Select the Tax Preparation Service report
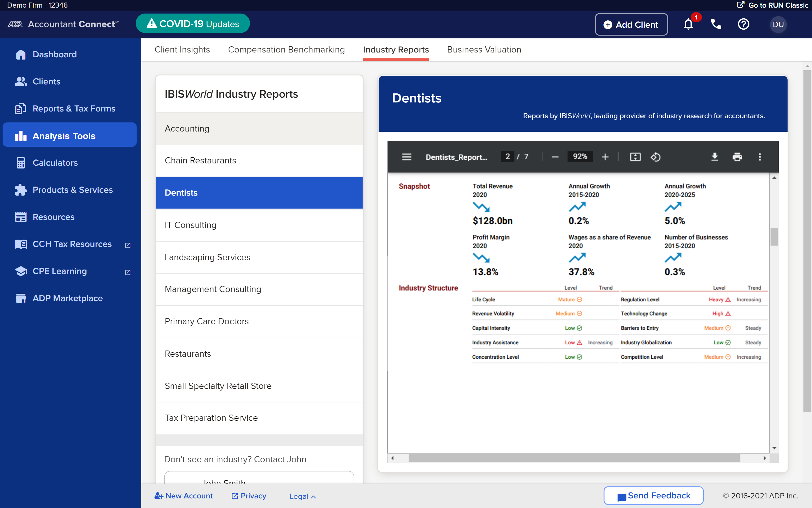 259,418
